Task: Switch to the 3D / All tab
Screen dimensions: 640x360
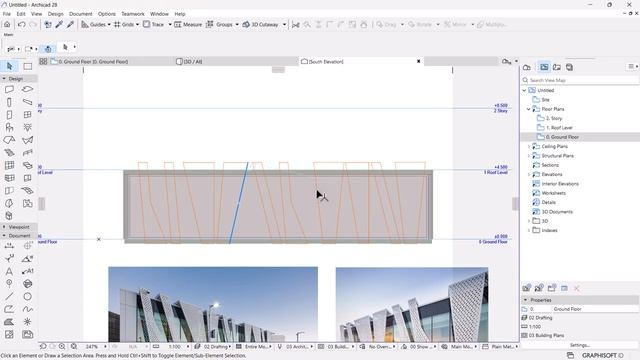Action: [x=236, y=62]
